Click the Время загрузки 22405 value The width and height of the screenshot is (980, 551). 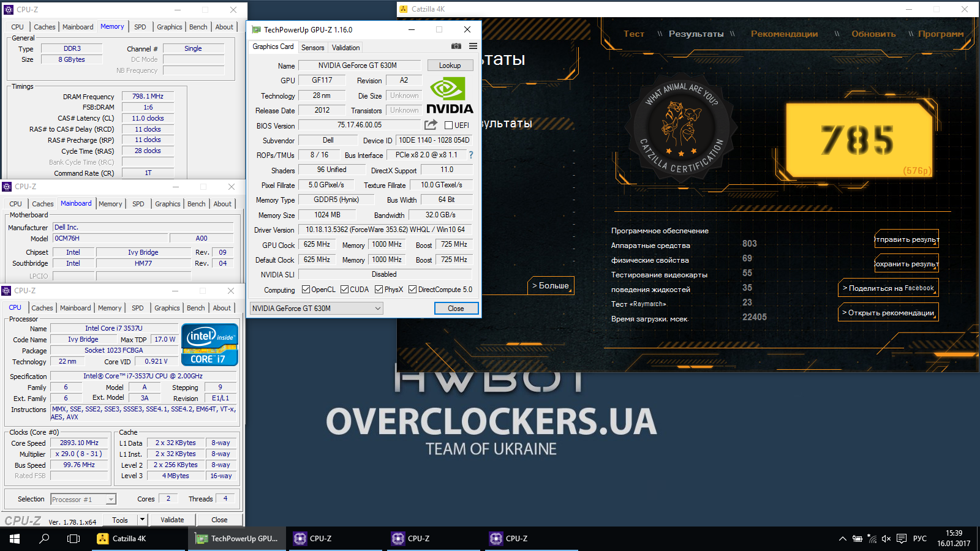pyautogui.click(x=754, y=317)
